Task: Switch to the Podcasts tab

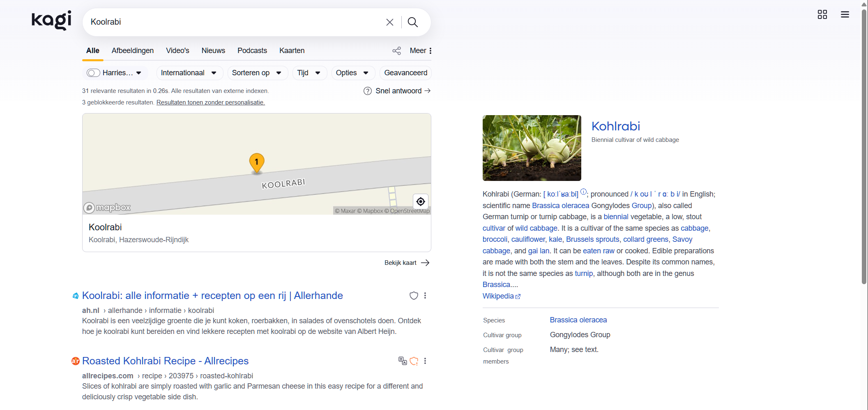Action: (x=252, y=51)
